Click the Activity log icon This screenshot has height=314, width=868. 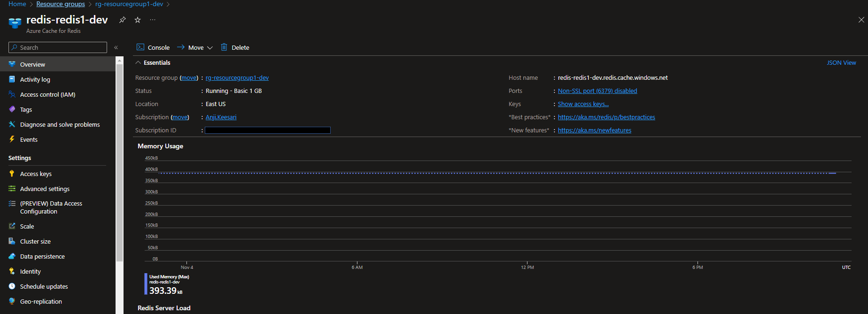(x=12, y=79)
